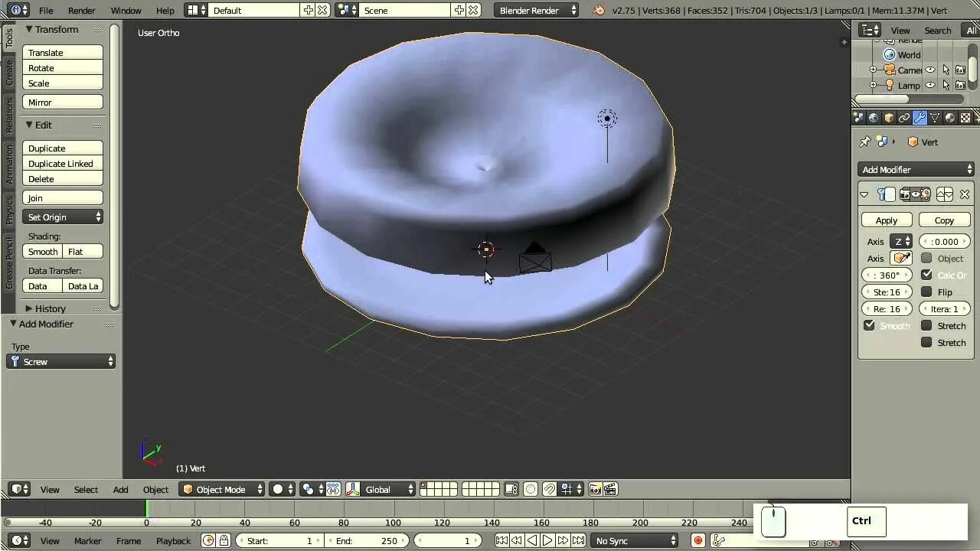Click the OpenGL render animation clapper icon
The height and width of the screenshot is (551, 980).
(x=610, y=489)
